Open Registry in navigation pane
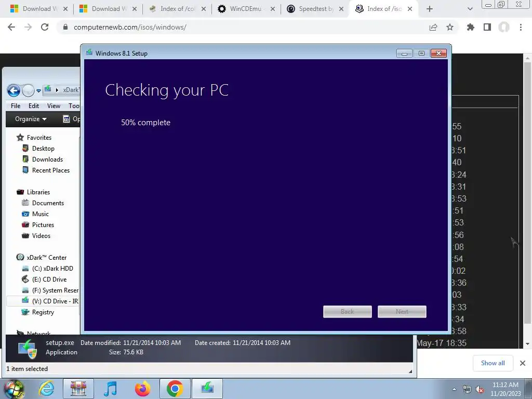 coord(43,312)
